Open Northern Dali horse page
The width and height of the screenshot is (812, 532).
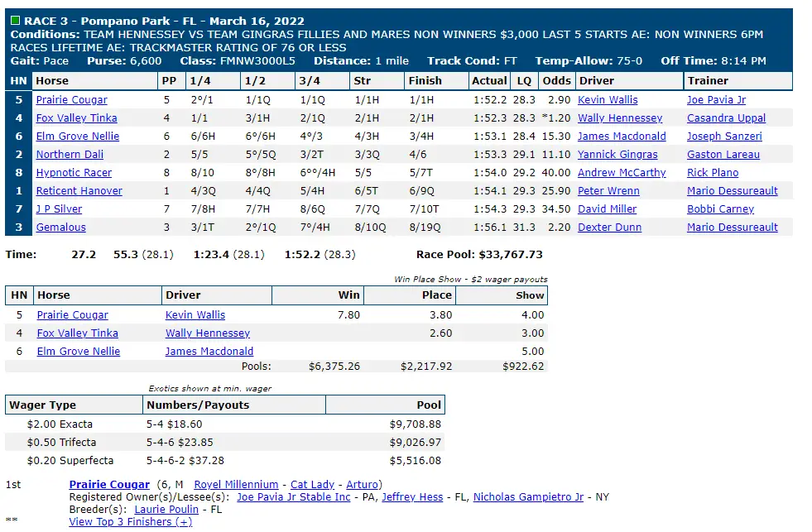click(x=70, y=154)
